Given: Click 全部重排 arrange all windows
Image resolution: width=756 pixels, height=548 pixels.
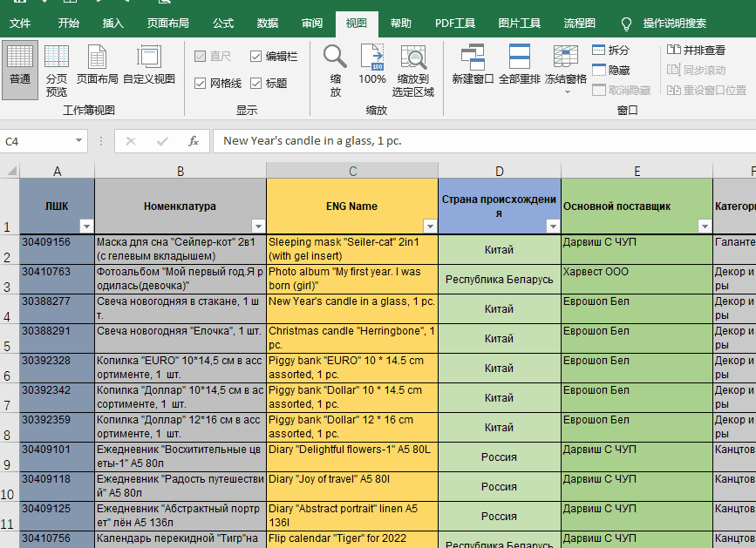Looking at the screenshot, I should pyautogui.click(x=520, y=68).
